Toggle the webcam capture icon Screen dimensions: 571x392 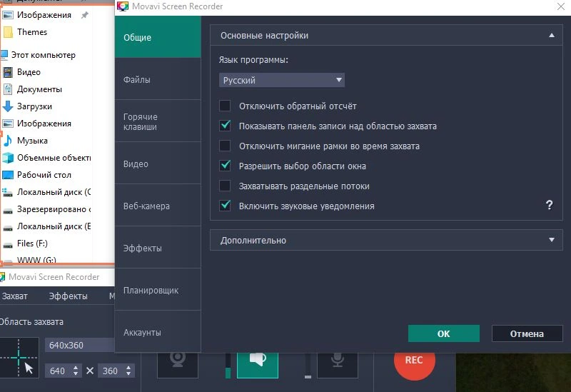tap(178, 365)
